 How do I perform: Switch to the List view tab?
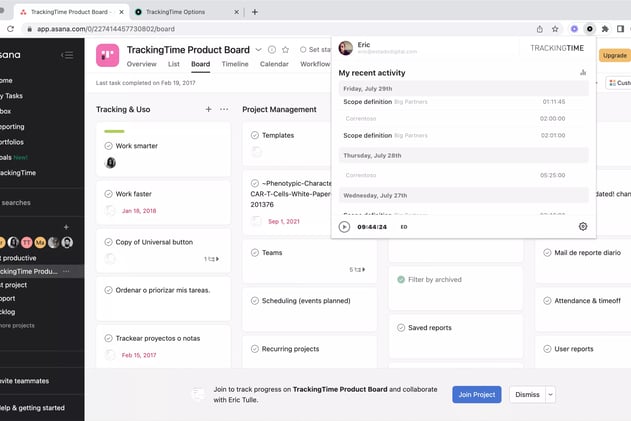click(174, 64)
